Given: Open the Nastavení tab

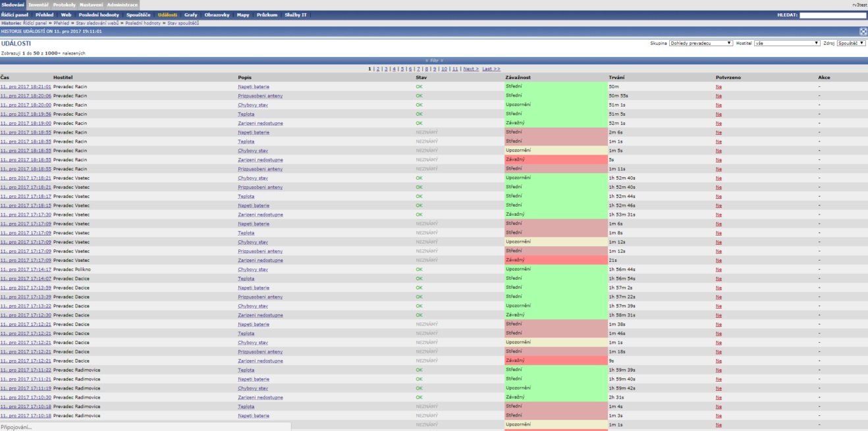Looking at the screenshot, I should [90, 5].
